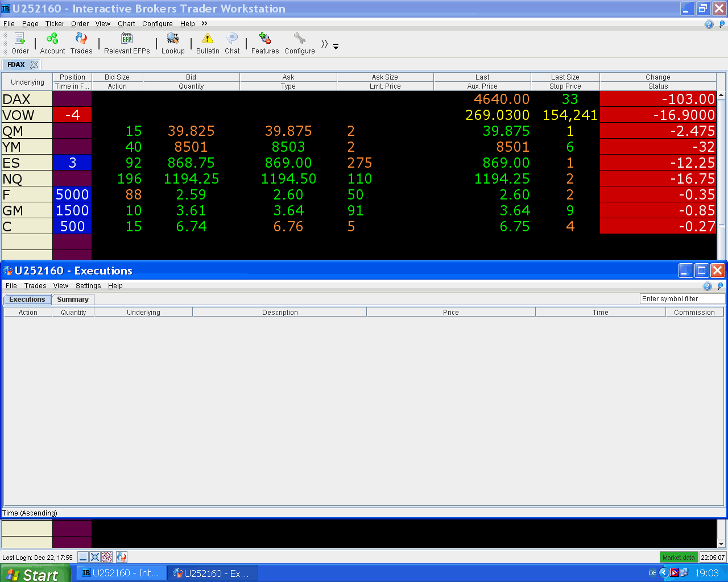Click the Time column header in Executions
Viewport: 728px width, 582px height.
point(601,312)
